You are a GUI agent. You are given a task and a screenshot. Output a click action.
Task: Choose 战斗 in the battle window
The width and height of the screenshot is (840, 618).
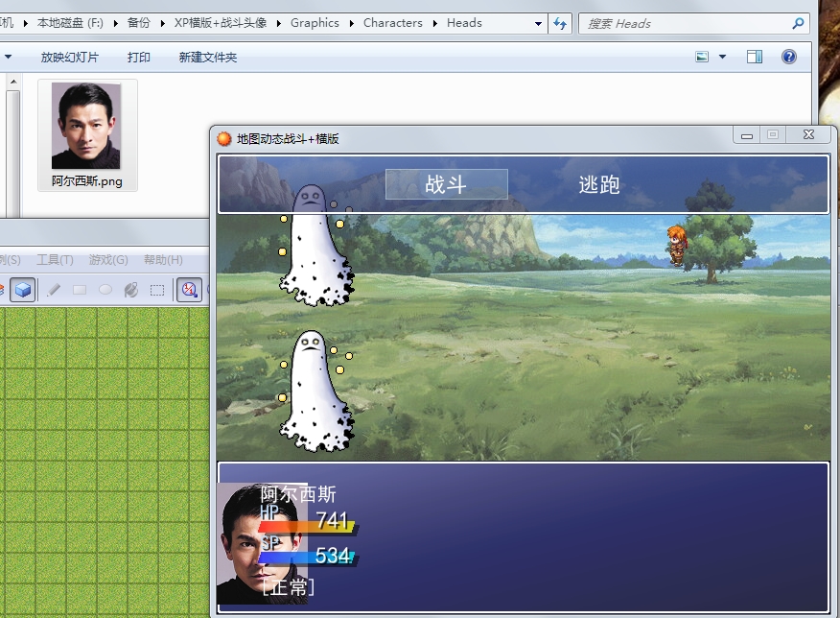tap(446, 184)
